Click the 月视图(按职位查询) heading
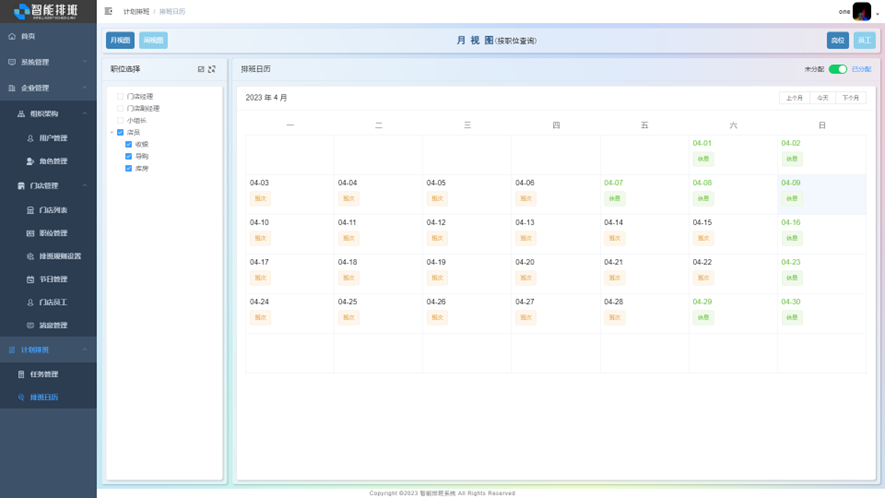885x498 pixels. click(x=497, y=40)
